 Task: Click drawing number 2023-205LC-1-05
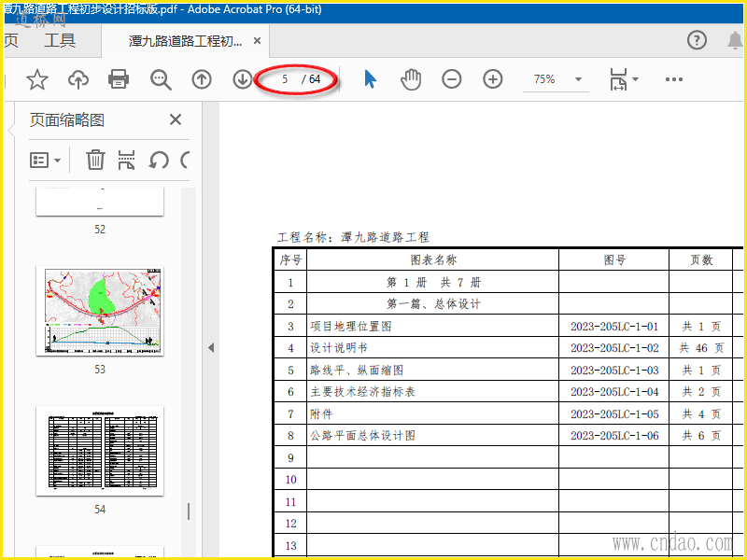point(614,413)
